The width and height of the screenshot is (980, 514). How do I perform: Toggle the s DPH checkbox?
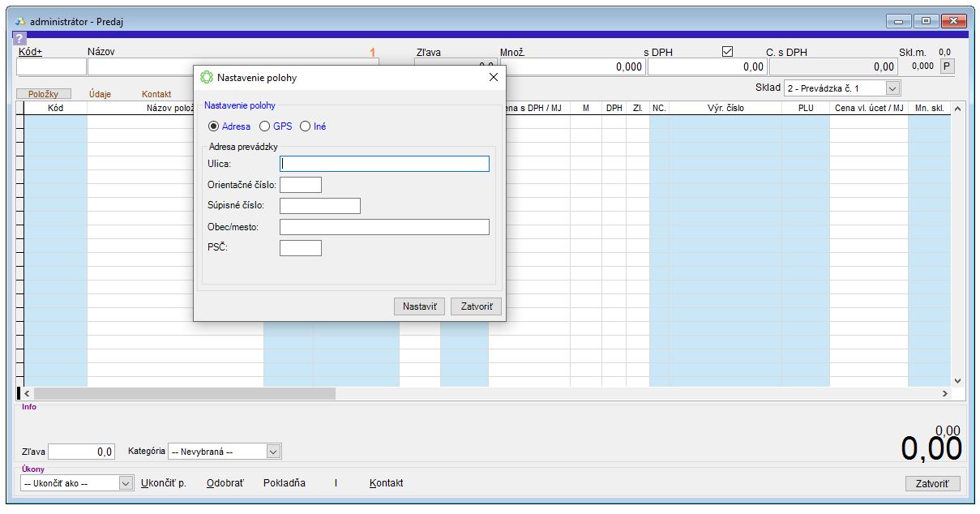pos(727,52)
